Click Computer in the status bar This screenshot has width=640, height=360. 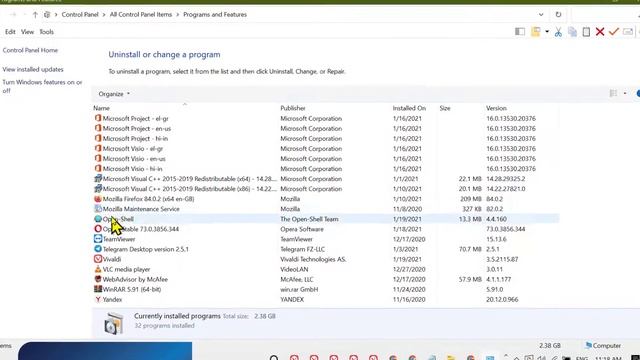coord(603,346)
